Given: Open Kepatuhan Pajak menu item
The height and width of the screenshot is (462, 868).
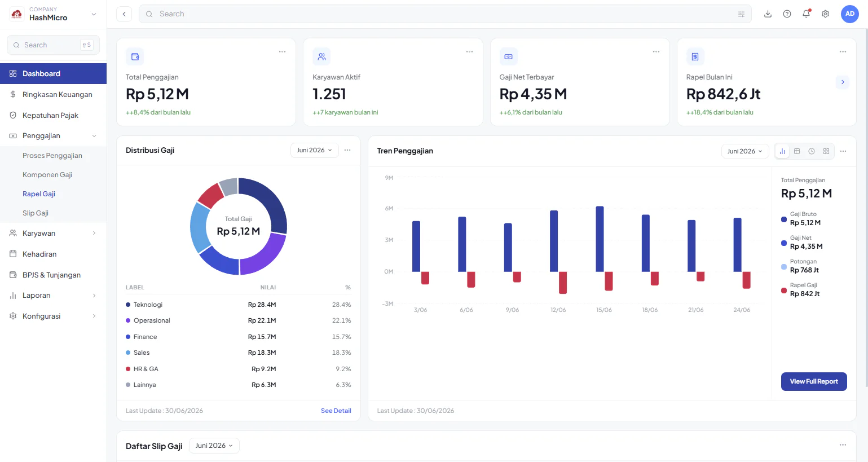Looking at the screenshot, I should 53,115.
